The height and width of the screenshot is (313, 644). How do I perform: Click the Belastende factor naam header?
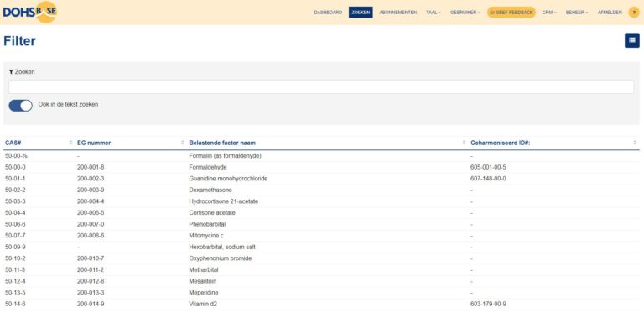[221, 143]
